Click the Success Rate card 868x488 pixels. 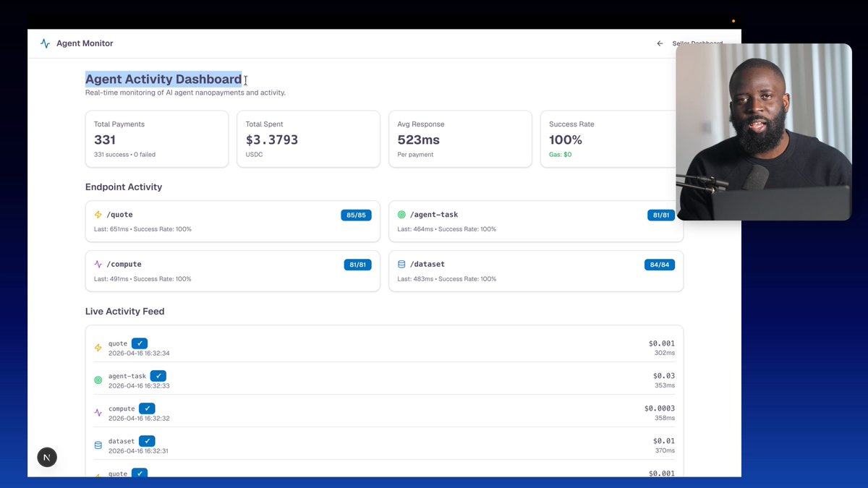pos(608,139)
